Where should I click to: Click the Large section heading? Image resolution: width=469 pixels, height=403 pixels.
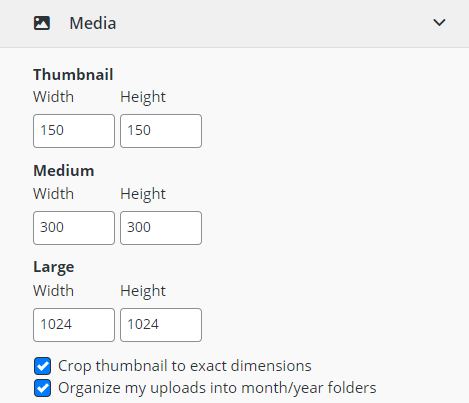pos(54,268)
